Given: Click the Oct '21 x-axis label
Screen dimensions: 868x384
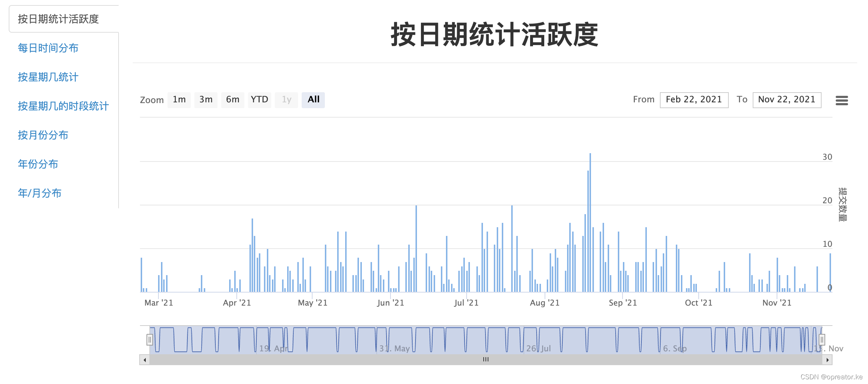Looking at the screenshot, I should (699, 303).
